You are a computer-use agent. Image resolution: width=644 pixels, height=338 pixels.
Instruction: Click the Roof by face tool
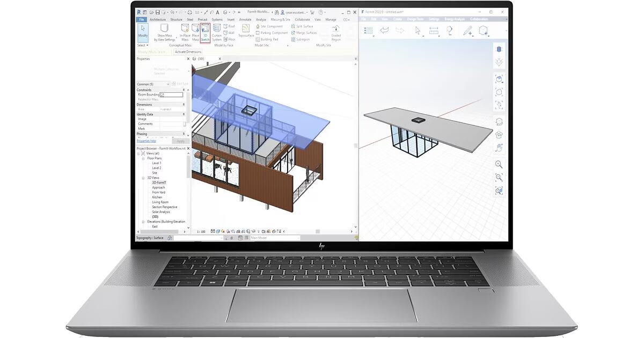229,26
